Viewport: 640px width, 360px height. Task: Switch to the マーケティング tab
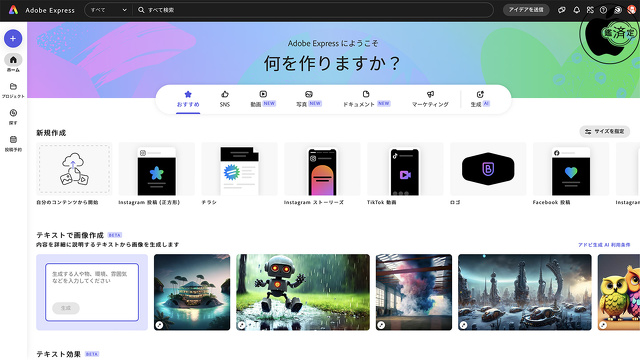430,99
